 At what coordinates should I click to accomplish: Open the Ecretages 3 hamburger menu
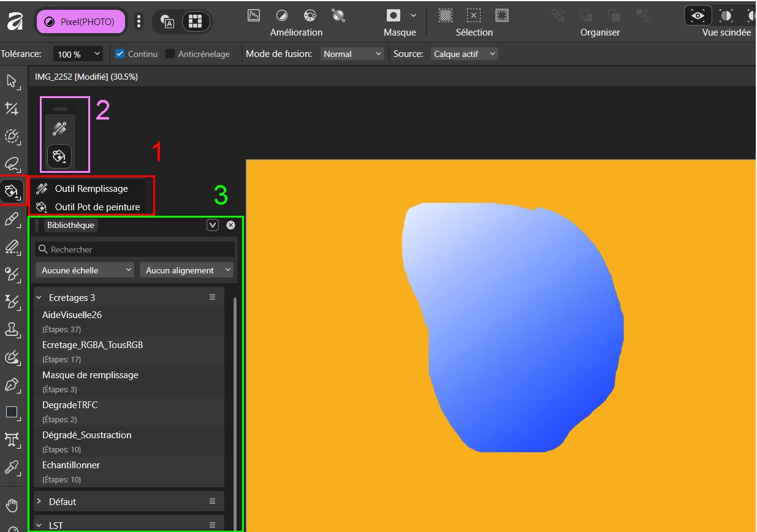213,297
